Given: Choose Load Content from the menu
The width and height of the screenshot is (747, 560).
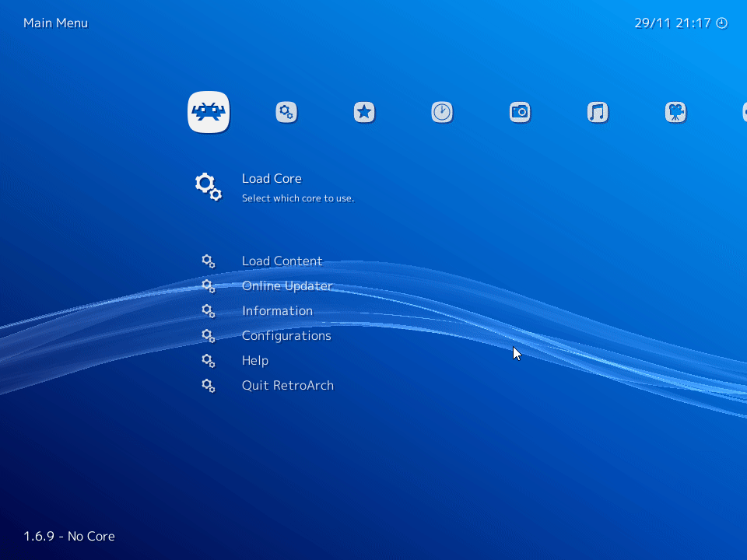Looking at the screenshot, I should click(282, 261).
